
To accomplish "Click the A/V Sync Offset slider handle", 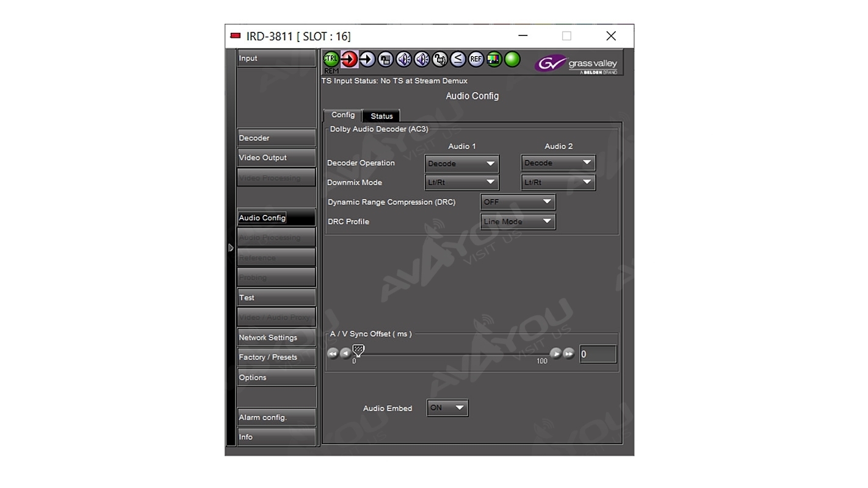I will coord(358,350).
